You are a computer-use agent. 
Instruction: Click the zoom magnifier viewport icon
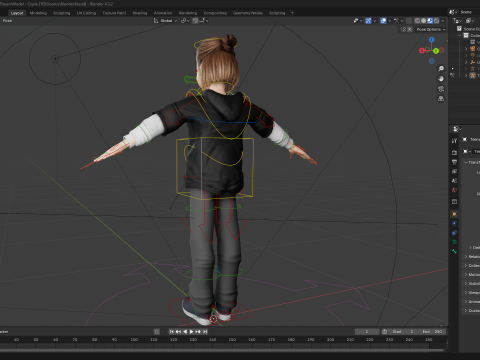pos(441,69)
